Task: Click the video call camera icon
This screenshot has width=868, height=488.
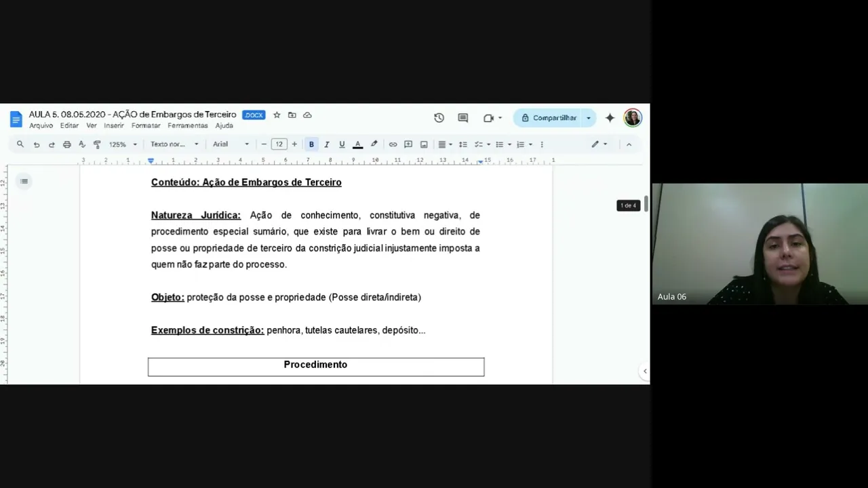Action: 488,118
